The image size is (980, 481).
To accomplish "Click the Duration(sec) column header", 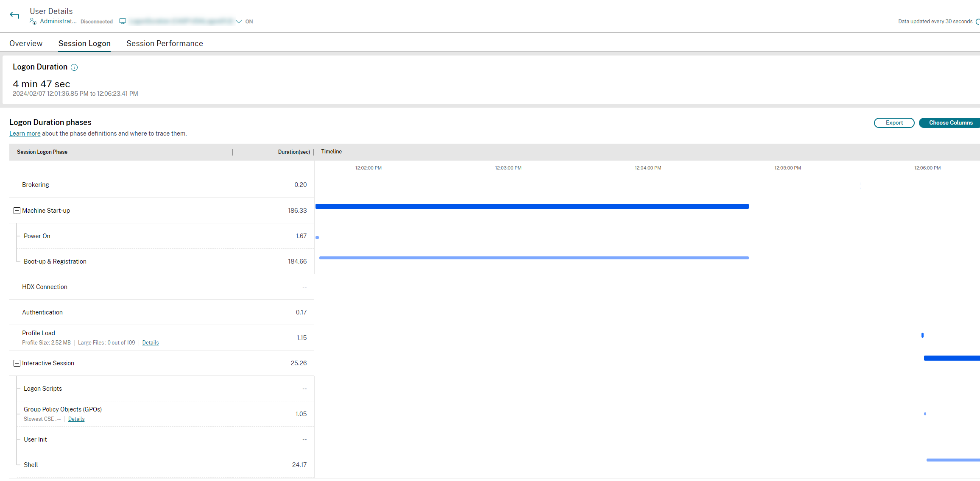I will pos(293,152).
